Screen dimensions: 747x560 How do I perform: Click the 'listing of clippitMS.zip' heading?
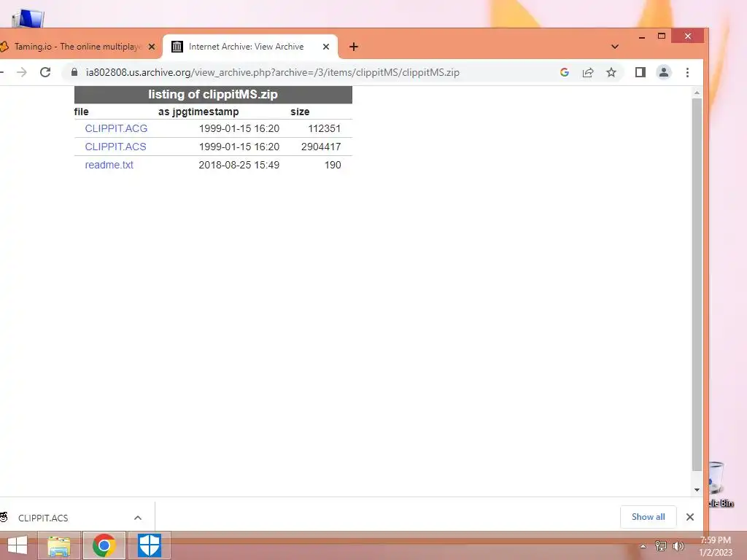pos(213,94)
